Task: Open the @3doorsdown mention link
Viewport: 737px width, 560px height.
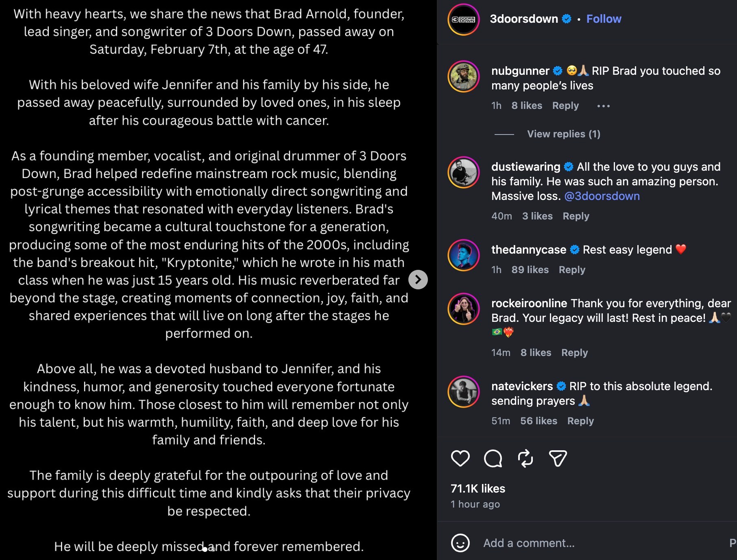Action: pyautogui.click(x=602, y=196)
